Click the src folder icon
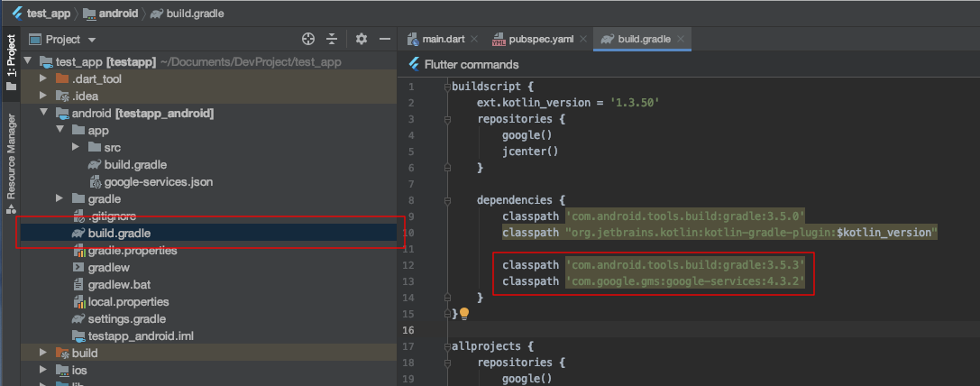 (x=95, y=148)
